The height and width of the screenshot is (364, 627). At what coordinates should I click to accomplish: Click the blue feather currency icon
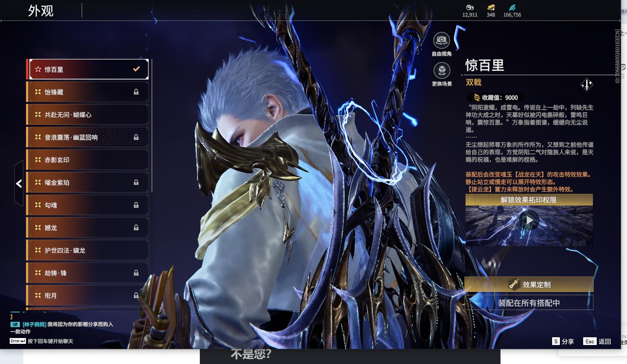512,7
